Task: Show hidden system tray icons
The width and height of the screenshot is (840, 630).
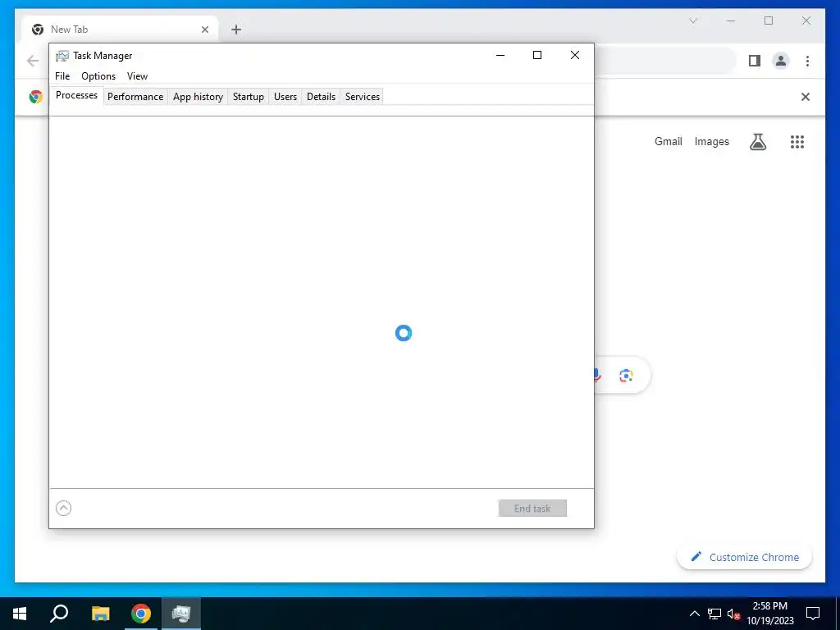Action: point(694,614)
